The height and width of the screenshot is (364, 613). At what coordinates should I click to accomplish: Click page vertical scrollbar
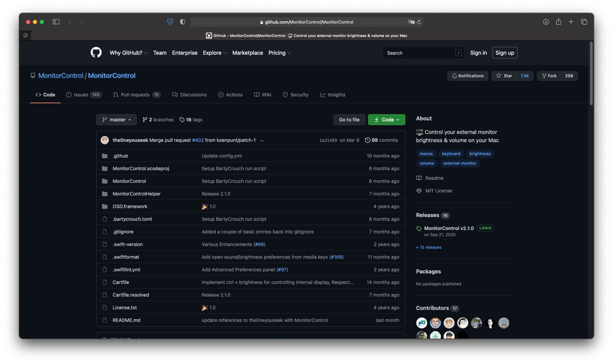point(591,74)
